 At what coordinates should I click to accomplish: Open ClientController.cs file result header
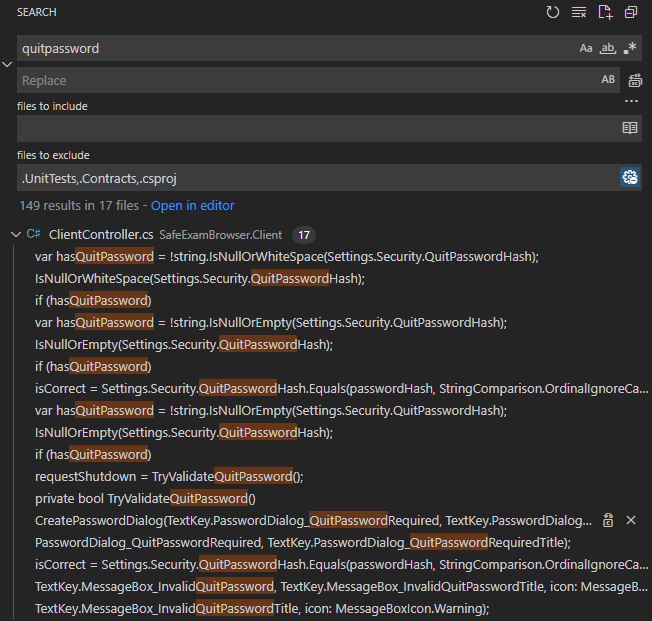coord(101,235)
